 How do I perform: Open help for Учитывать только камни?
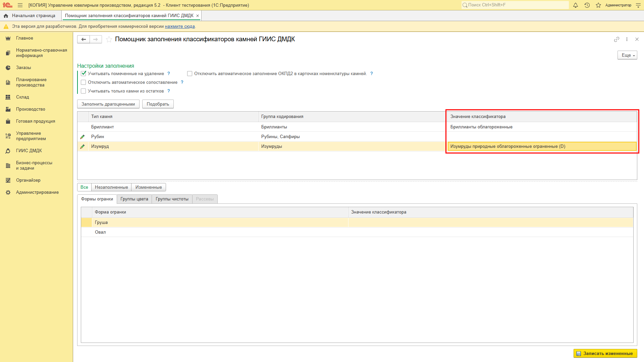coord(169,91)
